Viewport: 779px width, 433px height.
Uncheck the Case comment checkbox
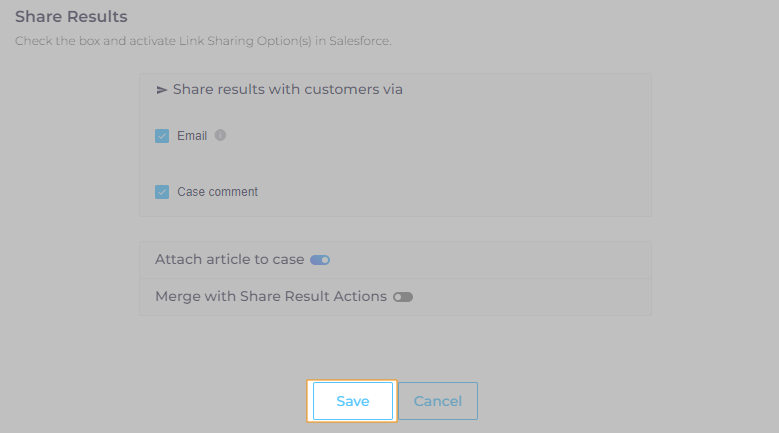click(162, 192)
